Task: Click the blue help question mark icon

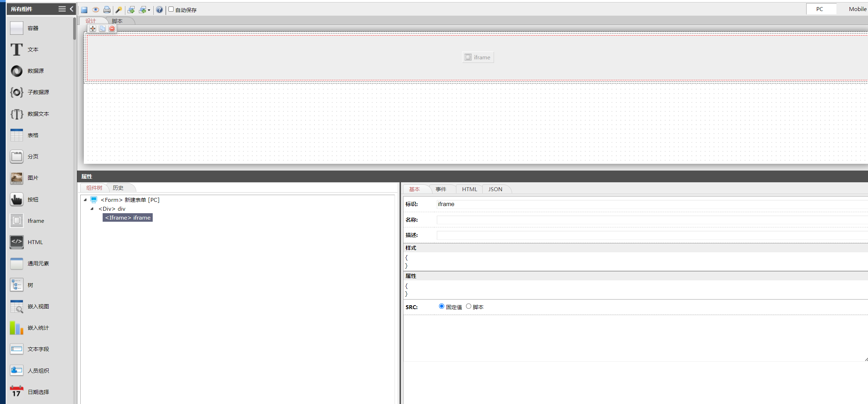Action: coord(159,10)
